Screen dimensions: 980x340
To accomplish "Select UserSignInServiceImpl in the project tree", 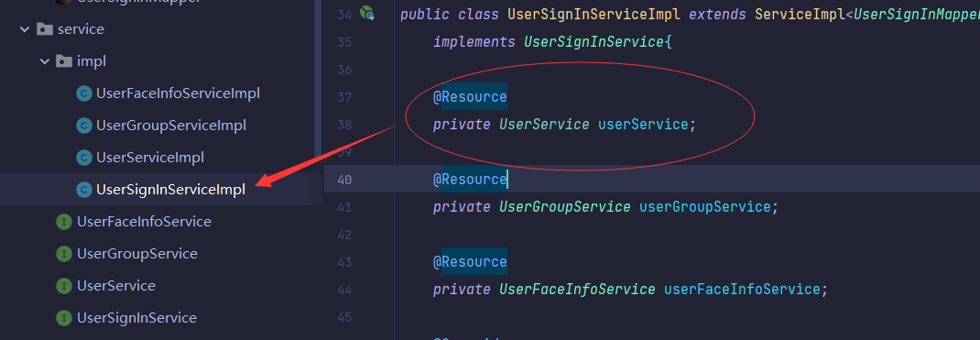I will coord(170,190).
